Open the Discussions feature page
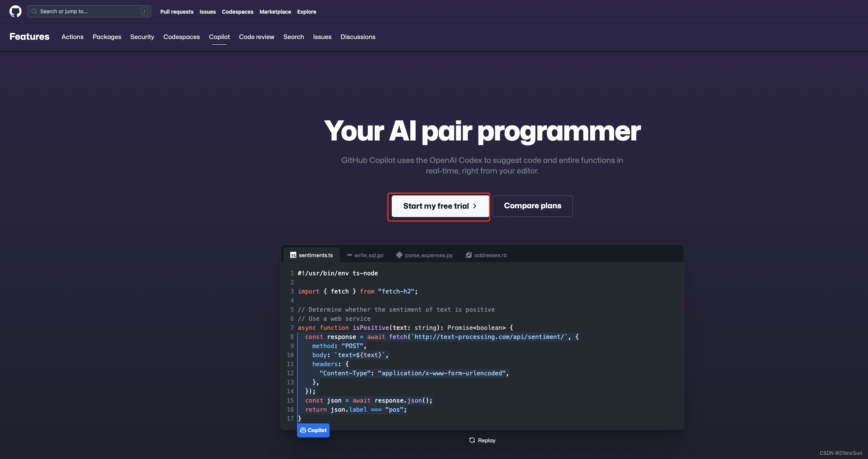This screenshot has height=459, width=868. pos(358,37)
